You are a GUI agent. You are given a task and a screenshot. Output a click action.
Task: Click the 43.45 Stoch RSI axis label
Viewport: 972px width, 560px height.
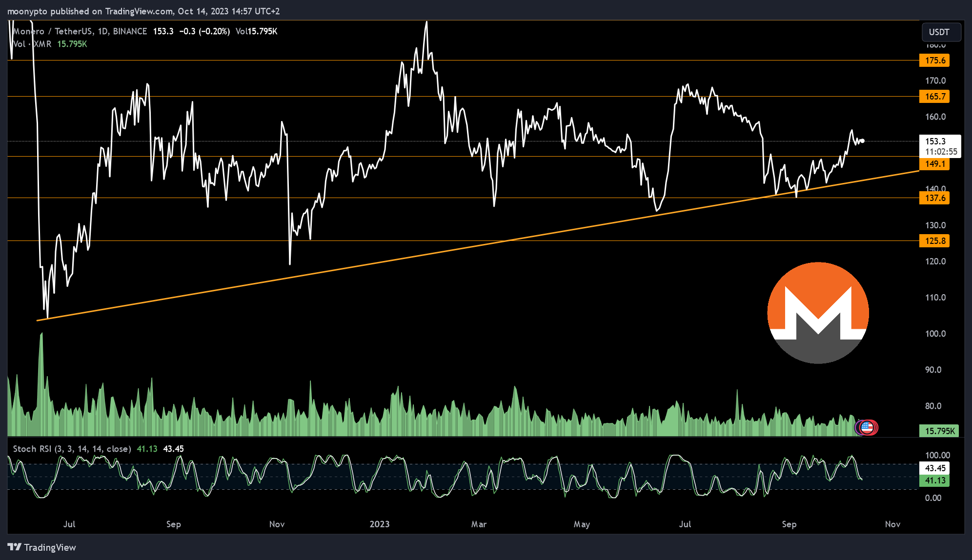934,468
